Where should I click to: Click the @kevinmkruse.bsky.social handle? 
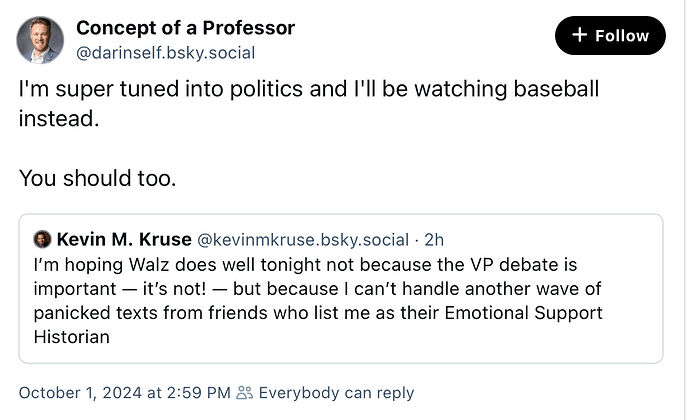click(x=303, y=240)
